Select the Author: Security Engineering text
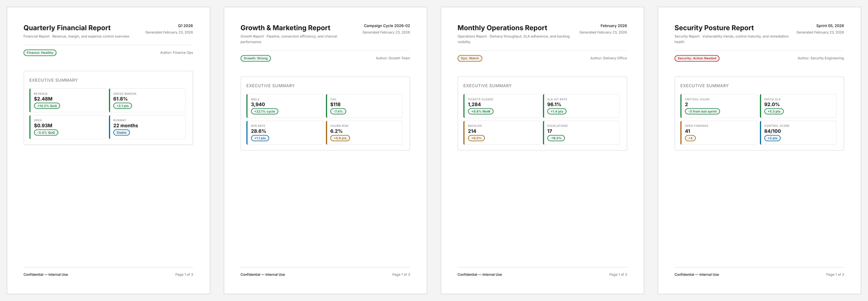This screenshot has height=301, width=868. 821,58
